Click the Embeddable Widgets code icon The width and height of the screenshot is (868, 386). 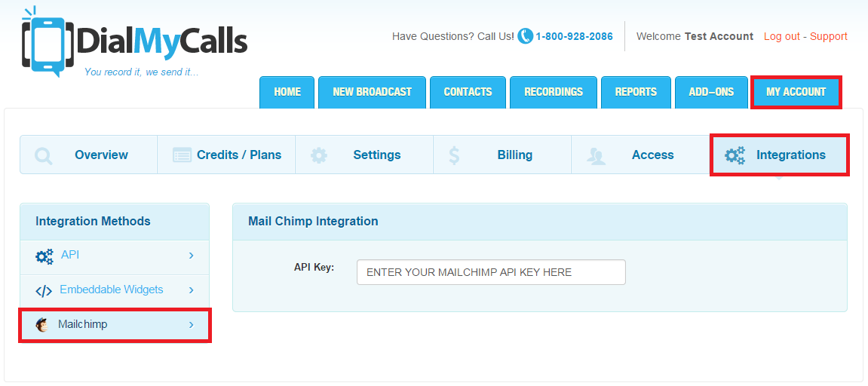(44, 290)
